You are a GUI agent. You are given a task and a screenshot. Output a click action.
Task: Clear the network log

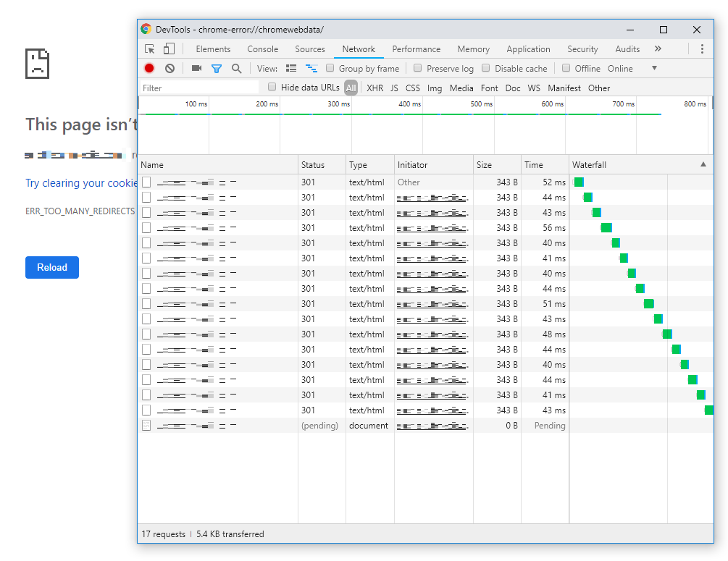point(170,68)
